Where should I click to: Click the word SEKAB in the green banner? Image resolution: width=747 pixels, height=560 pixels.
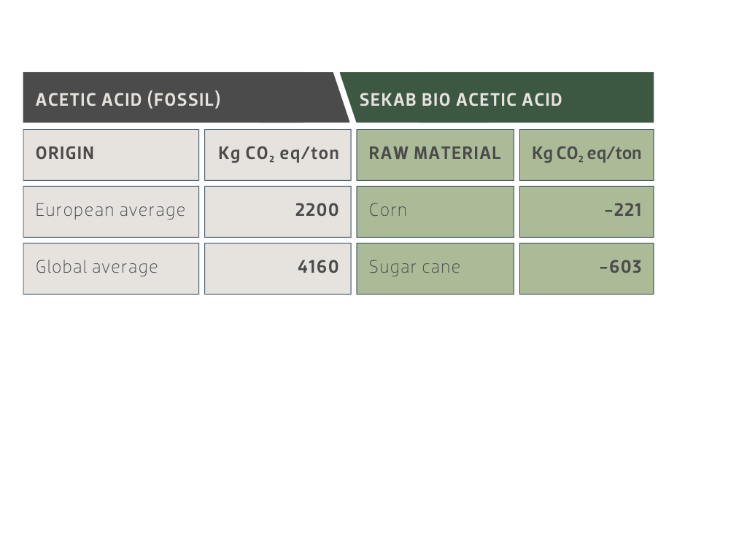pos(388,100)
